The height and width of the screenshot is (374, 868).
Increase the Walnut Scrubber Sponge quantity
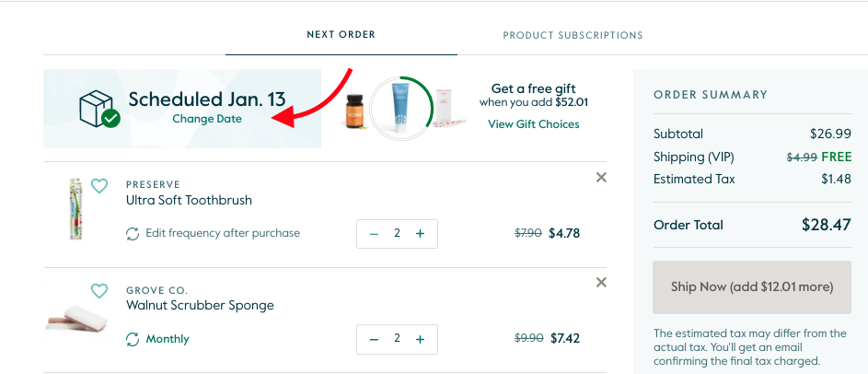click(420, 339)
